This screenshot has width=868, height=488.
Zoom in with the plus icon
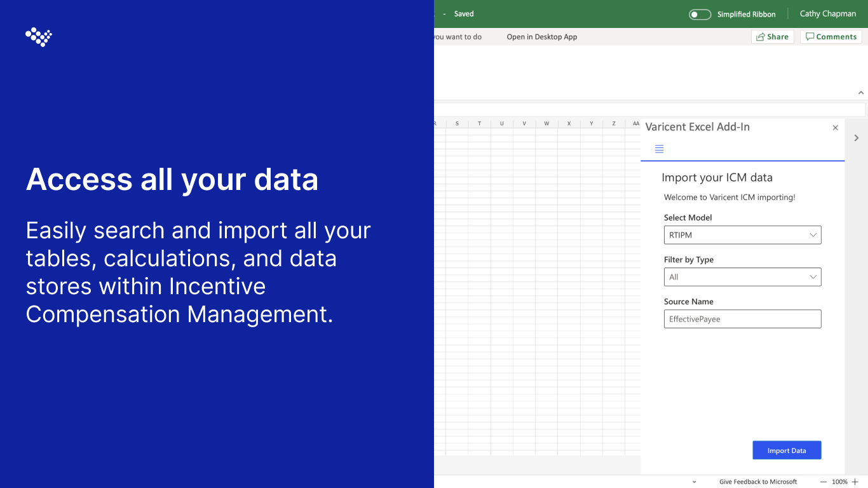coord(855,482)
